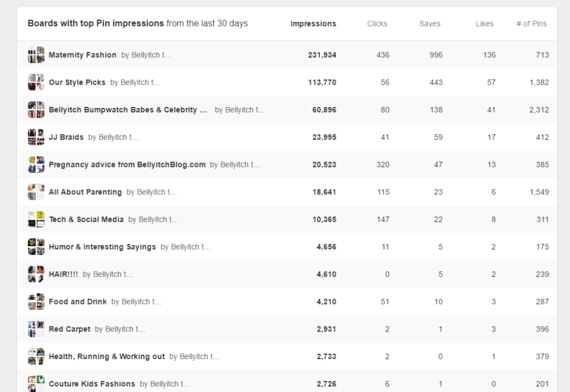Click author name beside JJ Braids
Image resolution: width=570 pixels, height=392 pixels.
[114, 137]
